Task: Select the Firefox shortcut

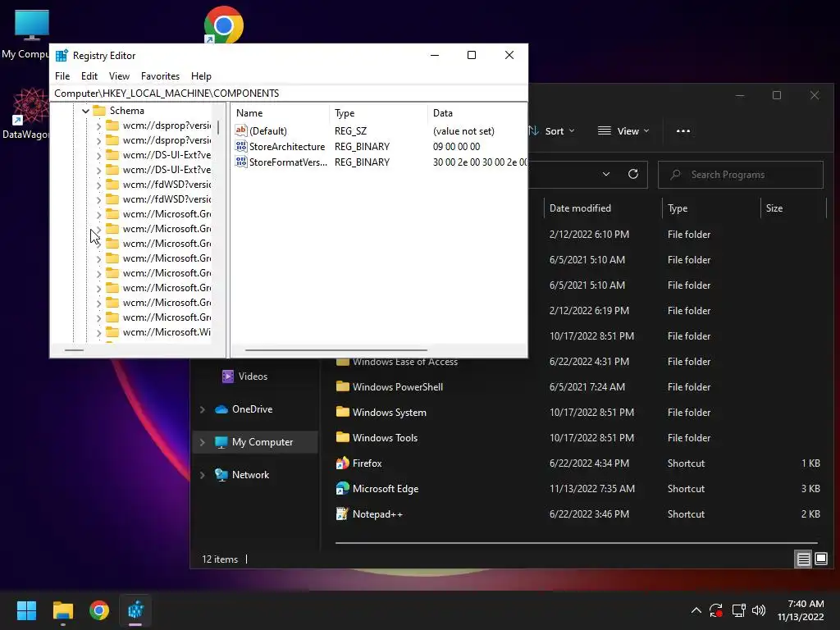Action: [367, 463]
